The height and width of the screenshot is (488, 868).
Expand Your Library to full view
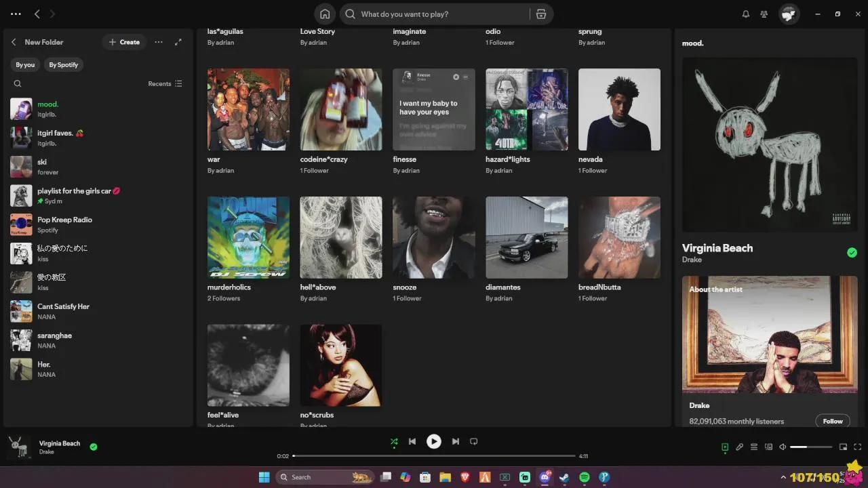coord(178,42)
